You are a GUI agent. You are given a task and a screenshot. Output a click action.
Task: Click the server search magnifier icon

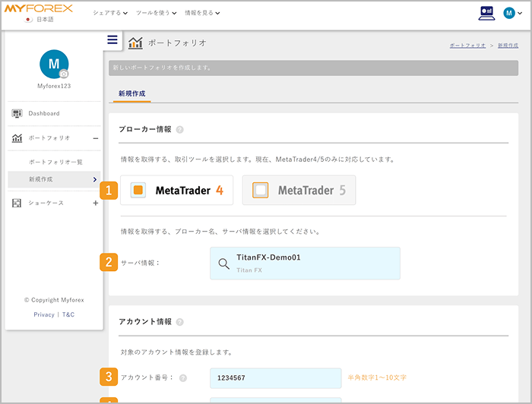223,264
